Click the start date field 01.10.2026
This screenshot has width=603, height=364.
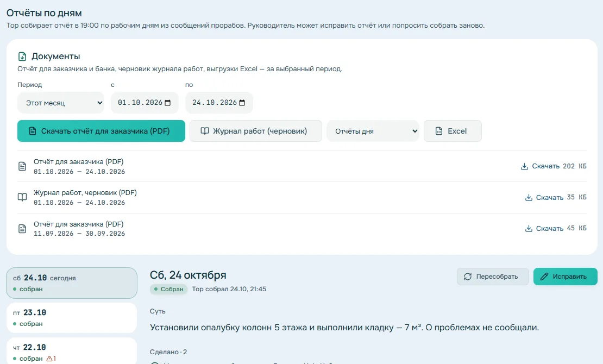tap(145, 103)
